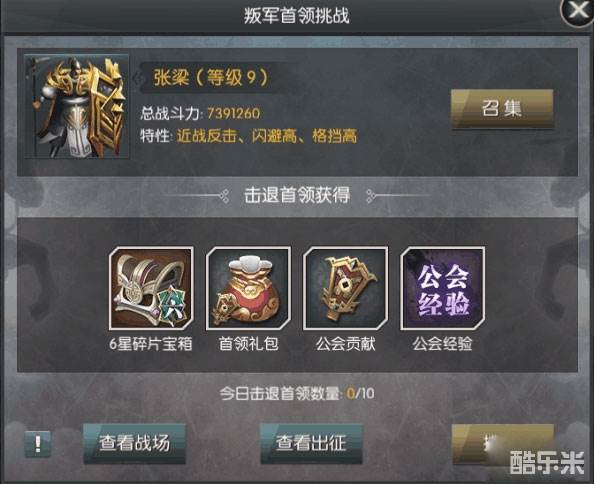Click the 召集 button

point(502,109)
